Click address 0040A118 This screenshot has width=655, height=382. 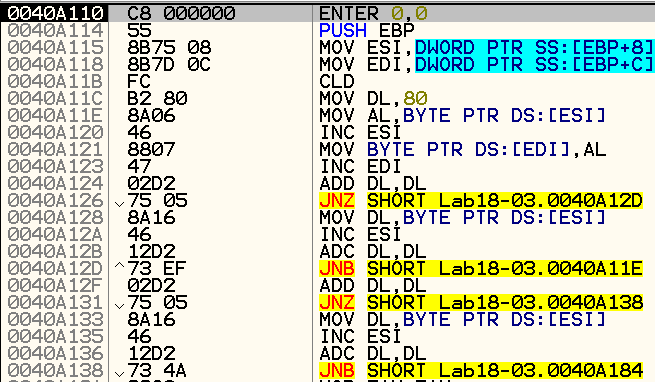pyautogui.click(x=55, y=65)
